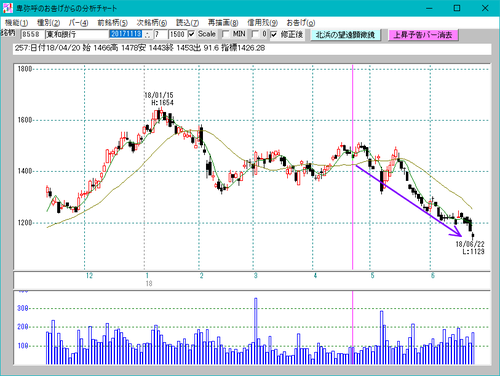Click the stock code field 8558

(32, 34)
